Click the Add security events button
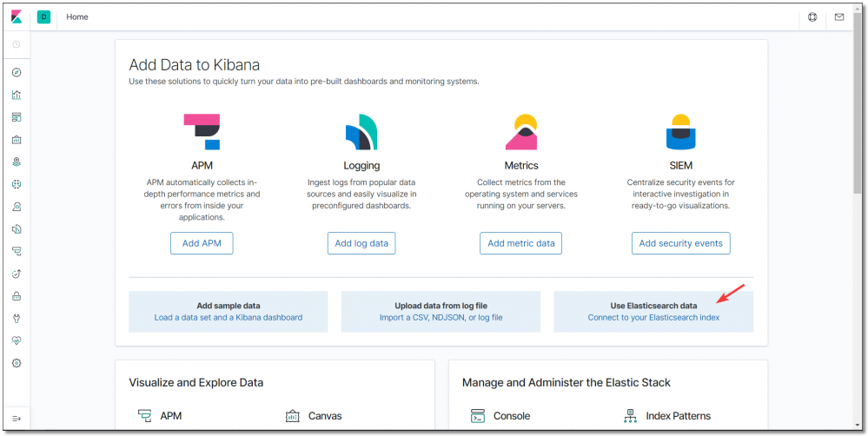This screenshot has height=436, width=868. point(681,243)
